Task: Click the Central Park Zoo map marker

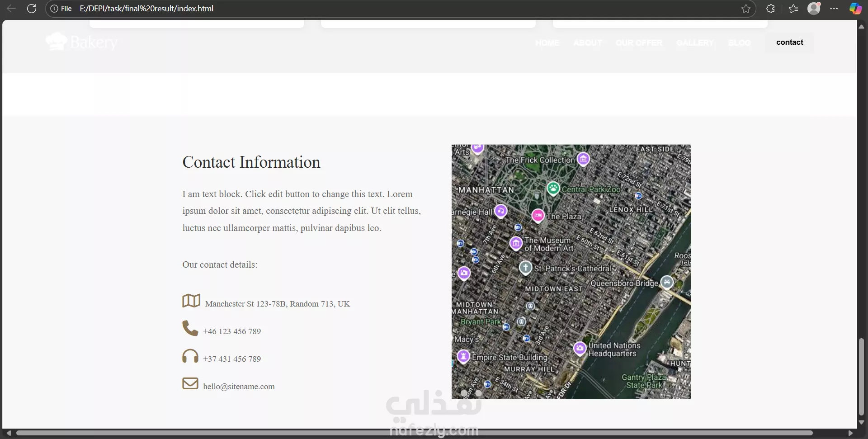Action: click(x=553, y=188)
